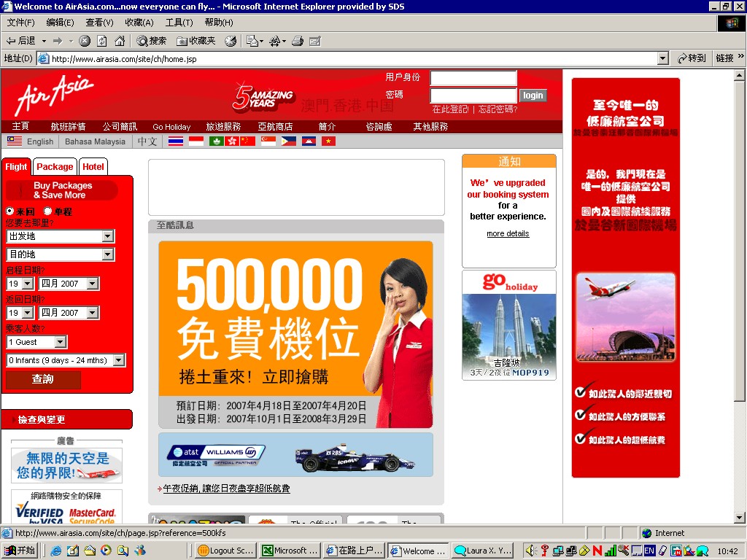Open the 文件(F) menu
The image size is (747, 560).
pos(20,23)
